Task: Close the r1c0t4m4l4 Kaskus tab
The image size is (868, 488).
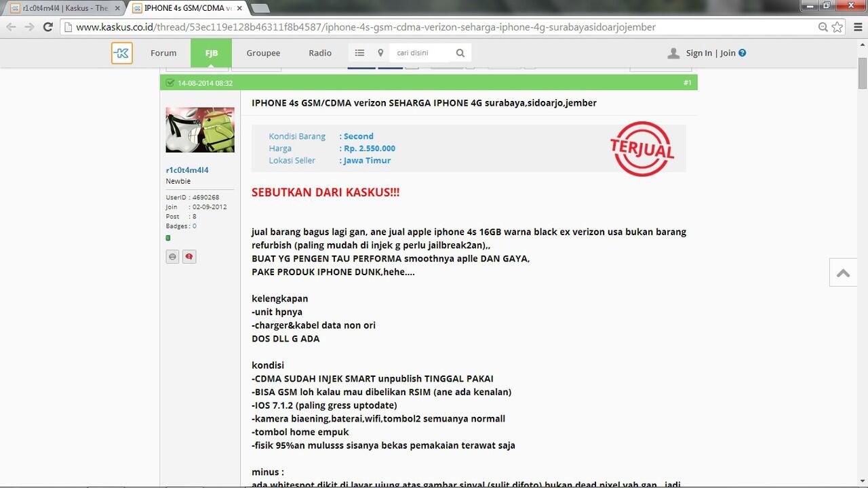Action: click(x=117, y=8)
